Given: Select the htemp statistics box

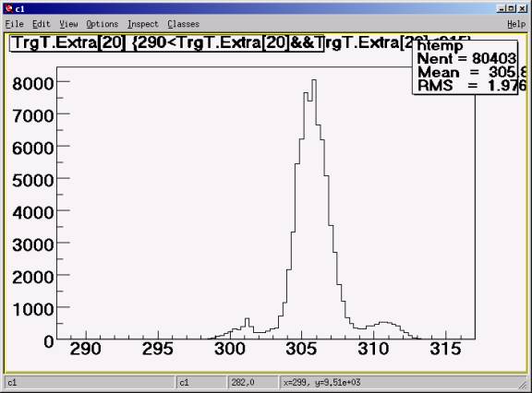Looking at the screenshot, I should 465,66.
